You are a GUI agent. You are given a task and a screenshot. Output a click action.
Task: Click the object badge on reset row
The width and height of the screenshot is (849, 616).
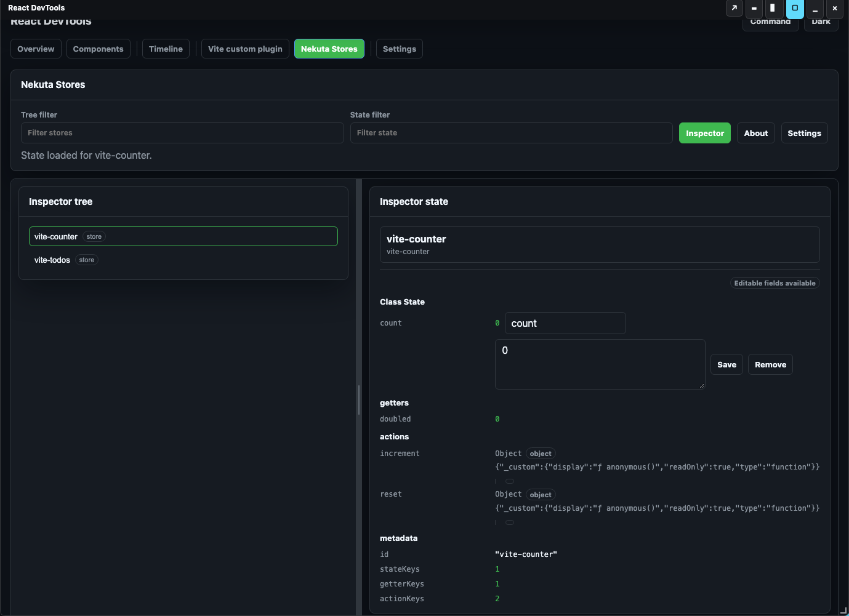click(541, 495)
